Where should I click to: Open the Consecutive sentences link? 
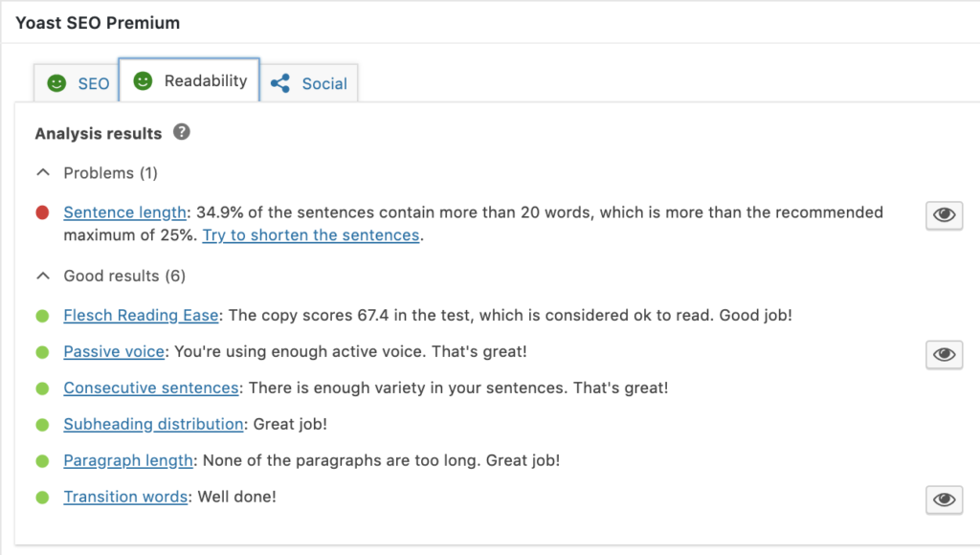click(x=151, y=388)
